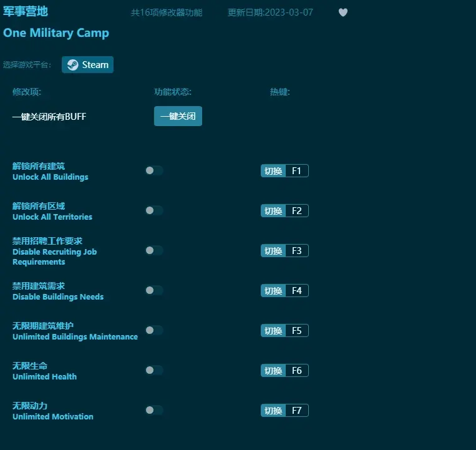This screenshot has width=476, height=450.
Task: Click the Unlock All Territories label
Action: [x=52, y=217]
